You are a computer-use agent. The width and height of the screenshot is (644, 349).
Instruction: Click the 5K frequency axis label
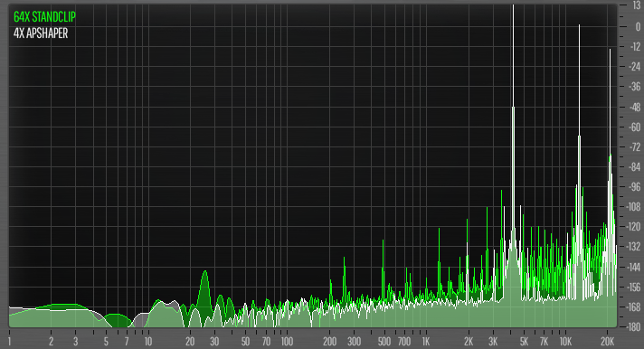[524, 341]
